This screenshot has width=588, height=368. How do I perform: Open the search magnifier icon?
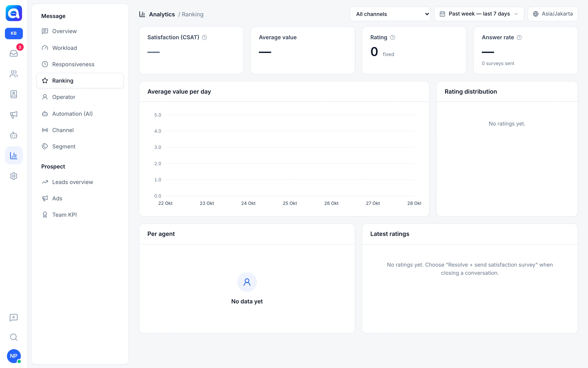click(14, 337)
